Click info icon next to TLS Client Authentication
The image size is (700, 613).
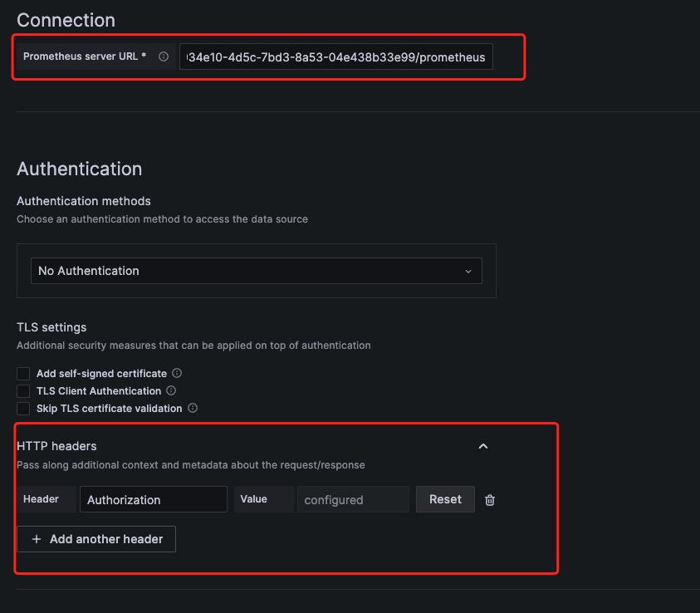point(171,390)
